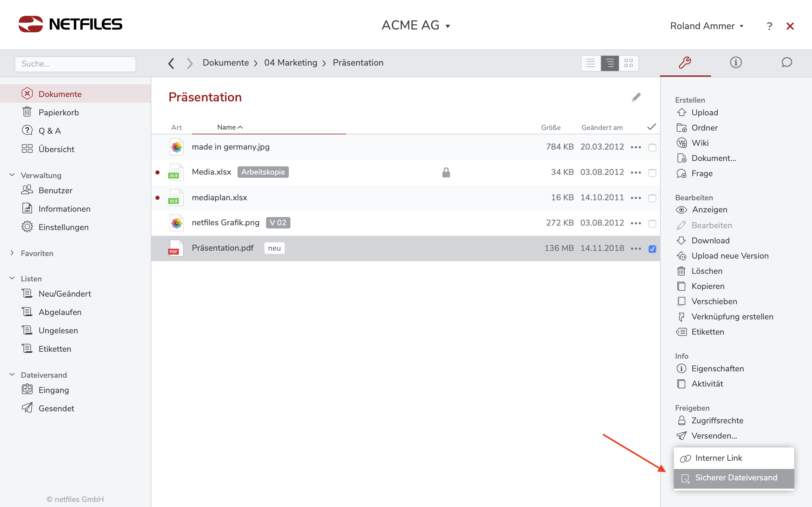Open 04 Marketing in the breadcrumb

pyautogui.click(x=290, y=63)
